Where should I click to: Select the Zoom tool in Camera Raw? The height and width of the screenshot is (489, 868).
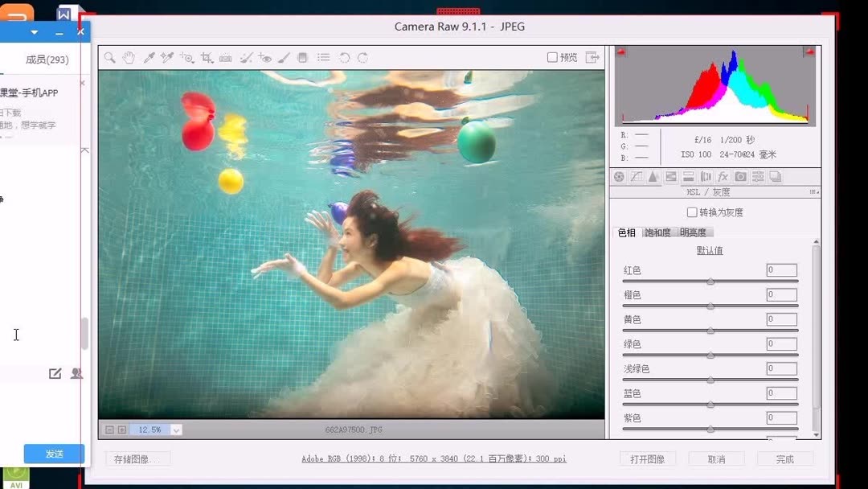(x=109, y=57)
